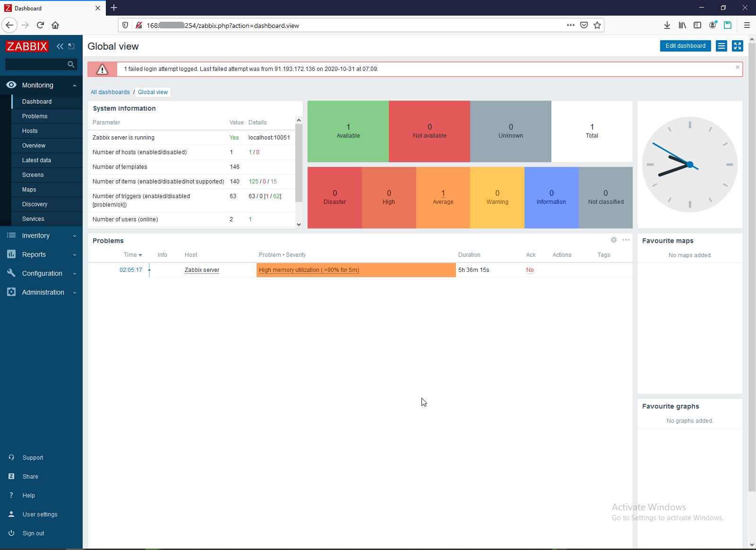Click the Average severity orange tile
Screen dimensions: 756x550
443,198
